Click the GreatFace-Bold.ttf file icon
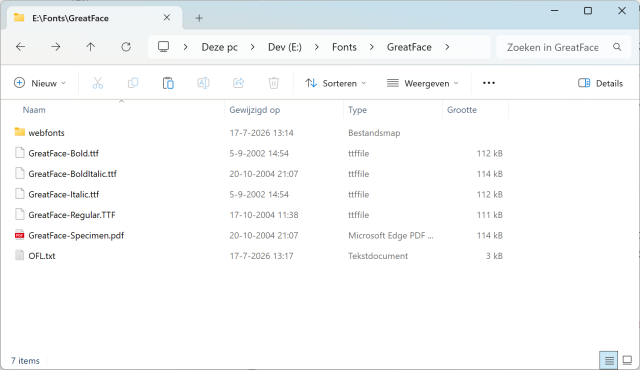Screen dimensions: 640x370 (19, 153)
